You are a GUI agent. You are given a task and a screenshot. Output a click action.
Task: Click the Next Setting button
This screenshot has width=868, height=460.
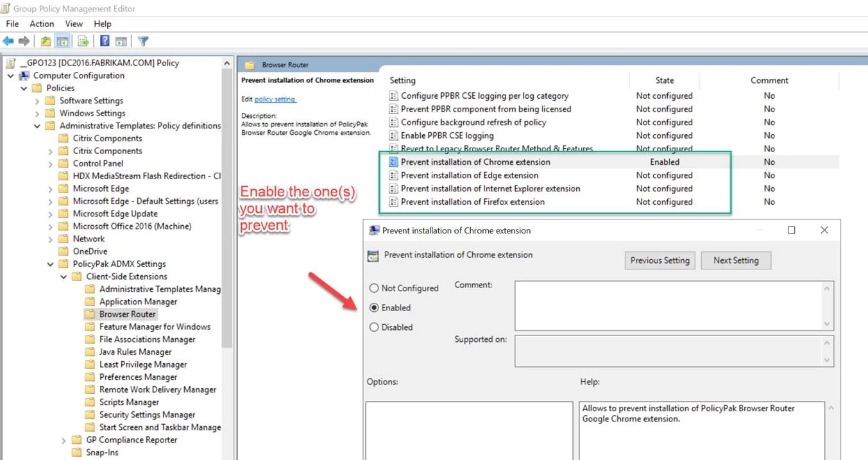point(735,260)
